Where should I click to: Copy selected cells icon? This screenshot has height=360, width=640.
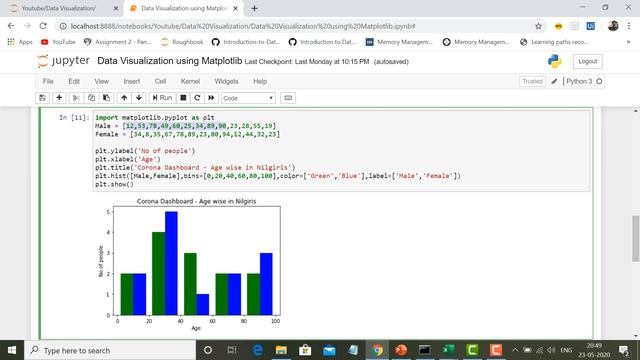[91, 98]
